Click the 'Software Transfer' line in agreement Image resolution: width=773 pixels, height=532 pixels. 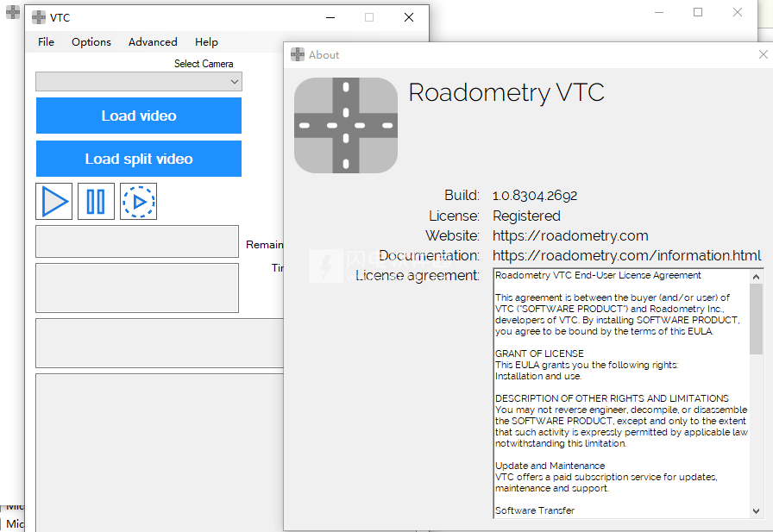[535, 510]
